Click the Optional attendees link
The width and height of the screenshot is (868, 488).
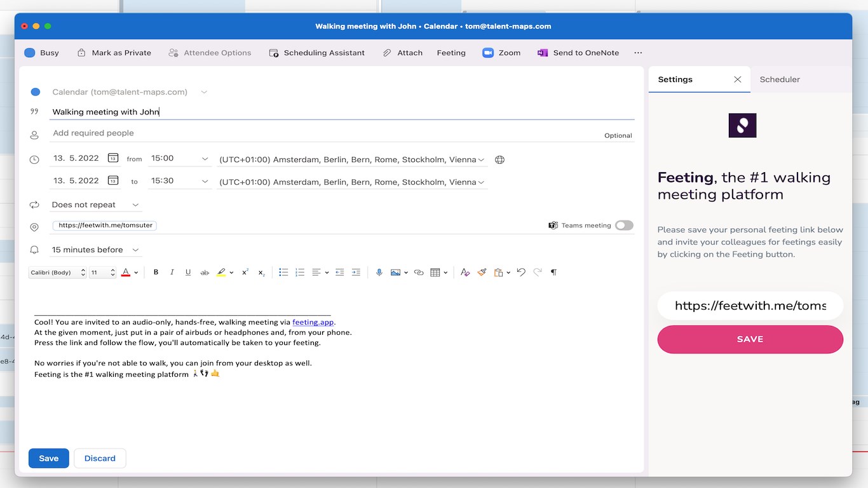(618, 135)
